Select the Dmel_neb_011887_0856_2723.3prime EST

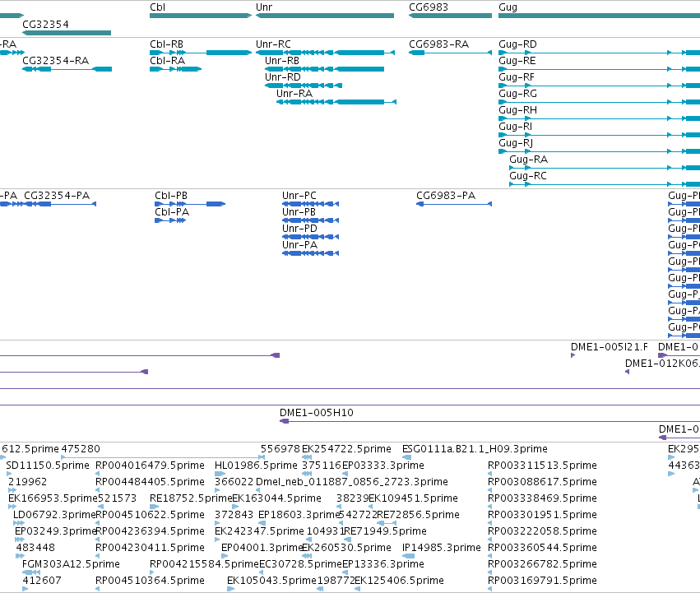click(x=258, y=490)
